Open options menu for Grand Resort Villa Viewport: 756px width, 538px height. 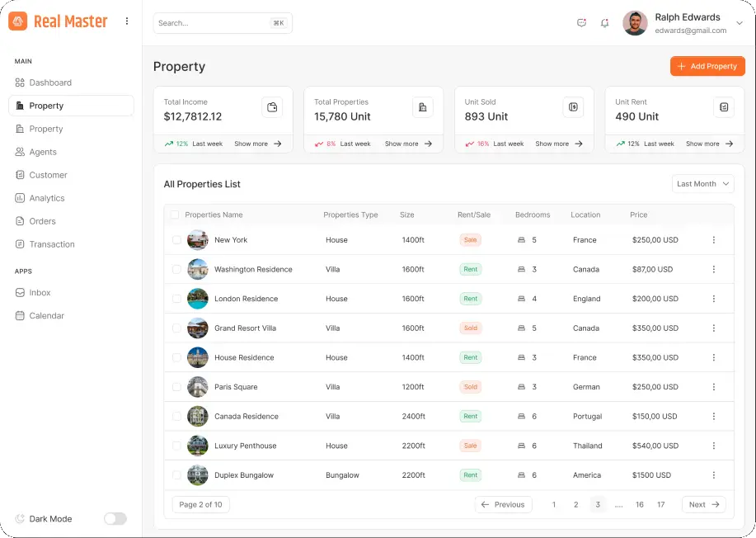coord(714,328)
